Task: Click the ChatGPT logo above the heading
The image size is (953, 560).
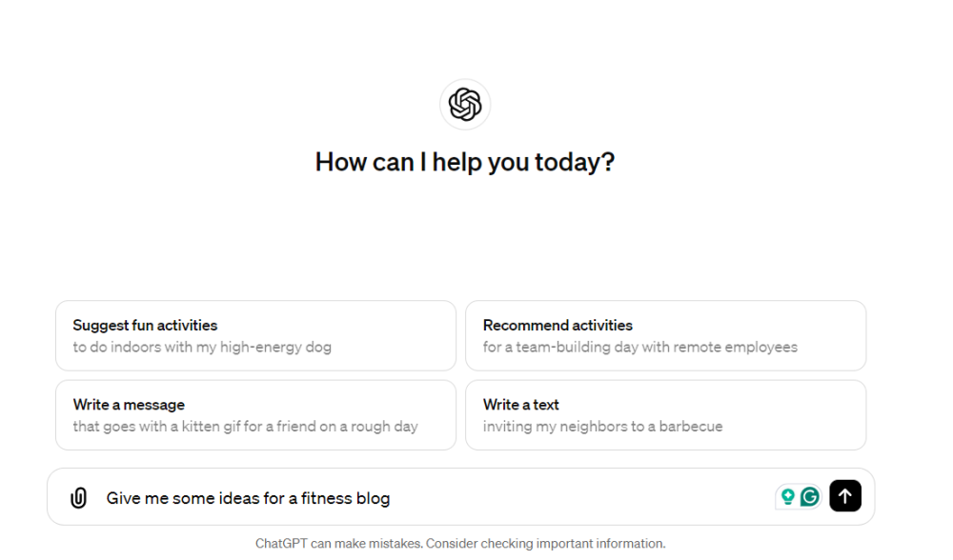Action: pyautogui.click(x=464, y=105)
